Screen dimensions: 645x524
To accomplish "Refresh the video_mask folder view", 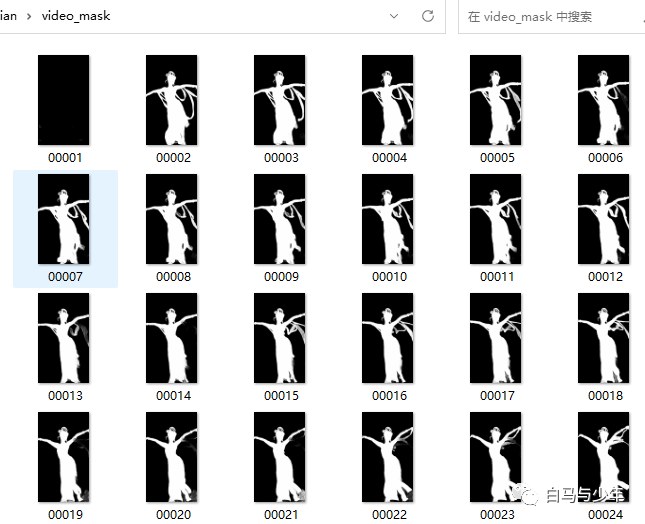I will (x=428, y=16).
